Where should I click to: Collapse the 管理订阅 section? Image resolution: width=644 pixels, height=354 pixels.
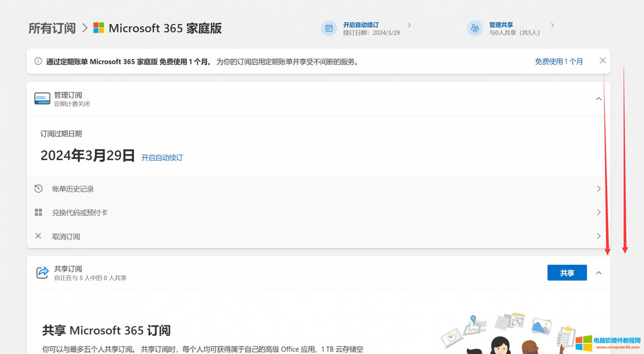click(x=598, y=98)
